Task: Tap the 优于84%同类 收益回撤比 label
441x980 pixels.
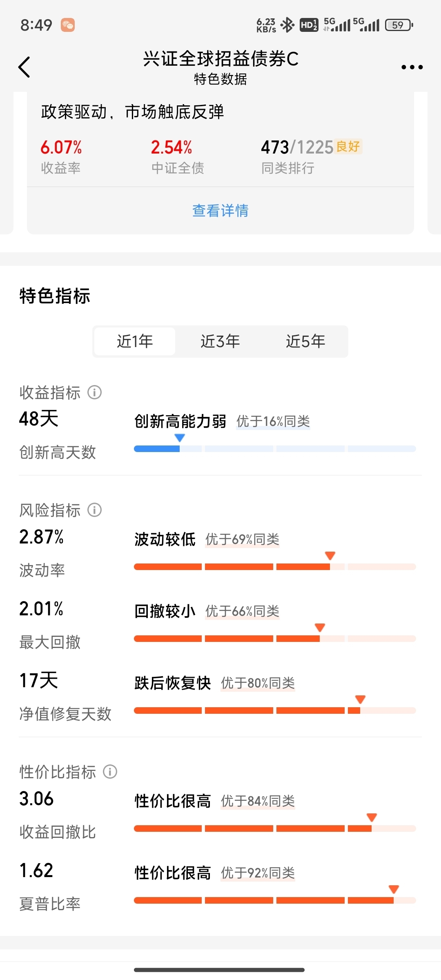Action: [x=258, y=801]
